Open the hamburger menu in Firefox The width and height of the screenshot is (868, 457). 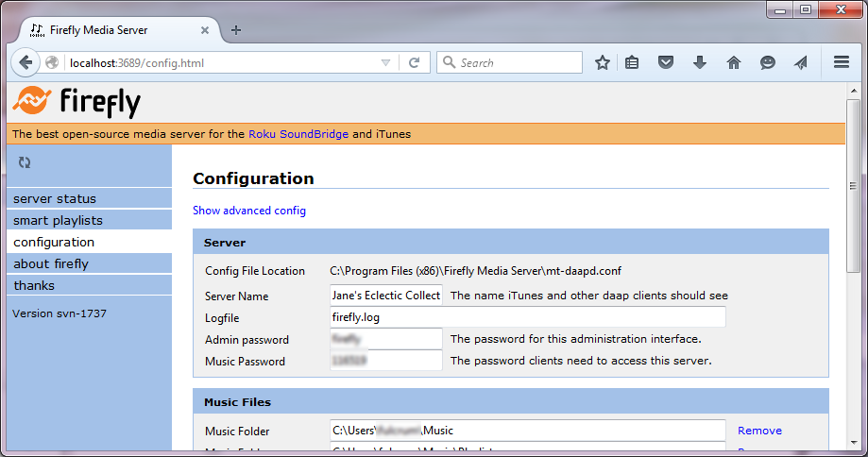(842, 63)
